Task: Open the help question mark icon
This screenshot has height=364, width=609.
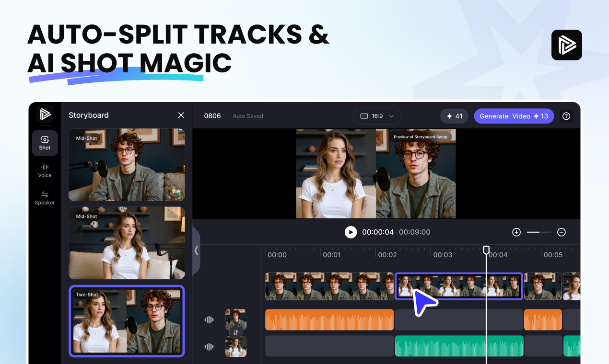Action: 566,116
